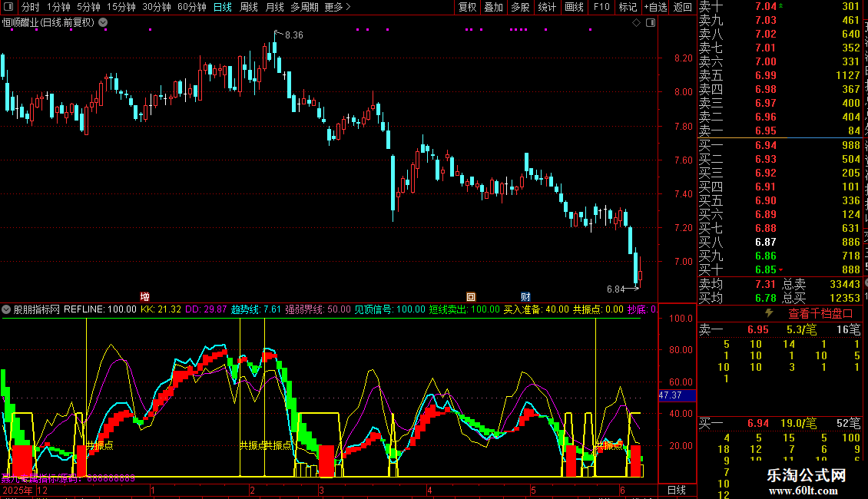
Task: Select the 日线 daily tab
Action: tap(223, 7)
